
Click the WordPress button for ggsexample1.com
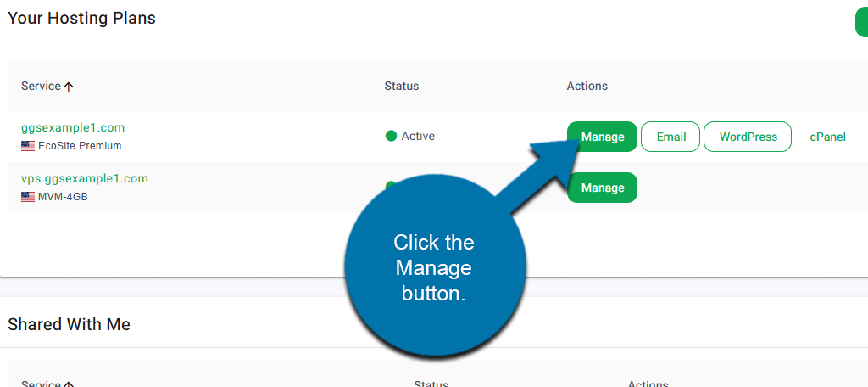[x=748, y=137]
